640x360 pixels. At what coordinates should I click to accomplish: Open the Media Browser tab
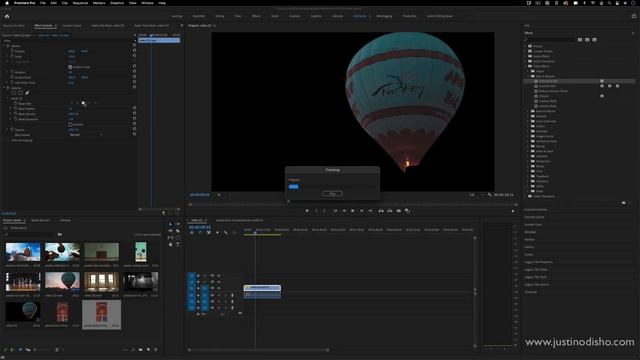(x=40, y=220)
